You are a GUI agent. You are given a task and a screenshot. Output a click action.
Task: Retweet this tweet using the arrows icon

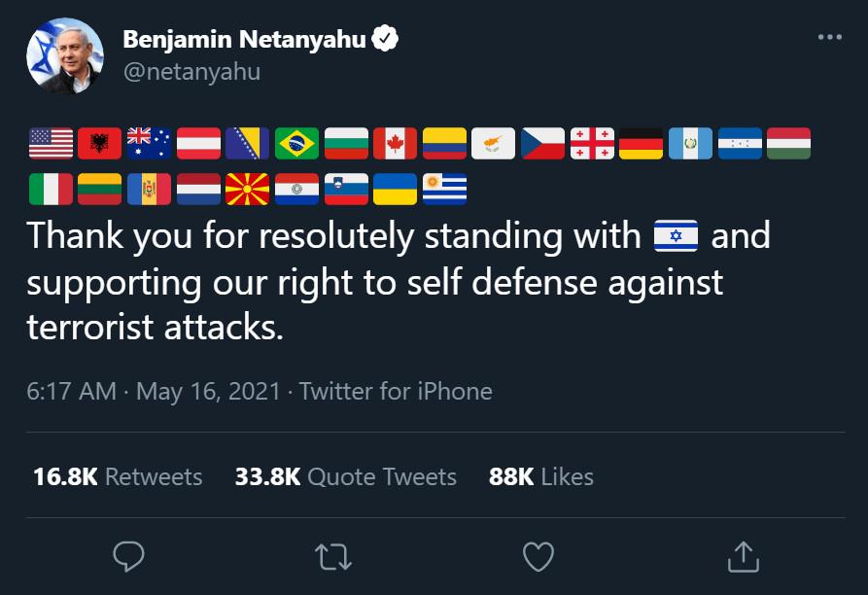(x=333, y=555)
